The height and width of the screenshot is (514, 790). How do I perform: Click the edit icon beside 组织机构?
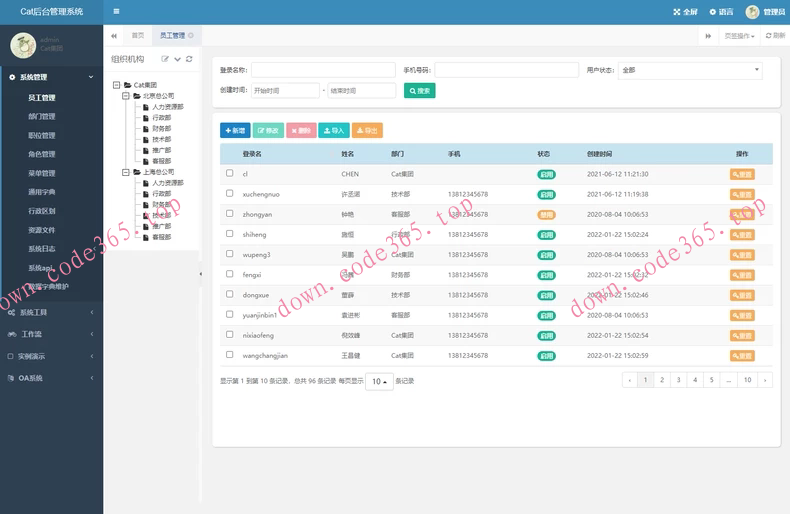pos(166,59)
